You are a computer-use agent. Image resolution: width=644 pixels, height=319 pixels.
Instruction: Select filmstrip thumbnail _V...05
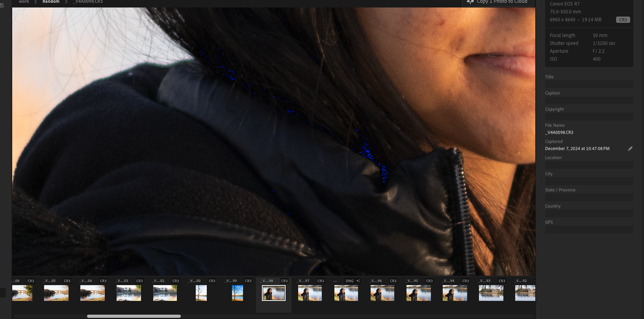click(x=56, y=293)
